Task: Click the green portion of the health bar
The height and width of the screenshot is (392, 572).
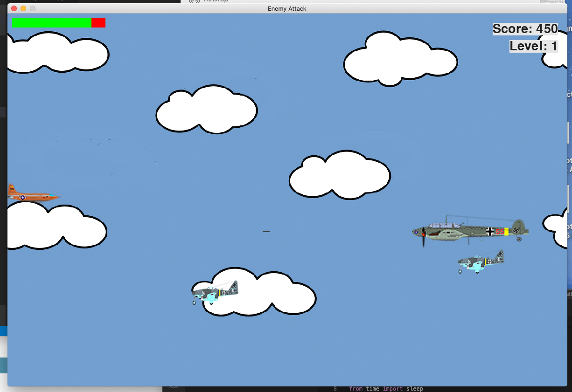Action: (51, 23)
